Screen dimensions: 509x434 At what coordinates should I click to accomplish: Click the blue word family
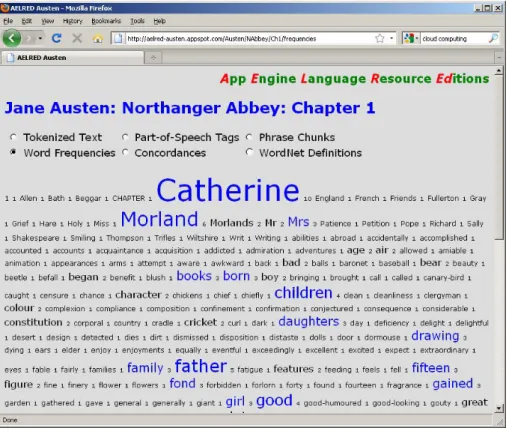(145, 368)
